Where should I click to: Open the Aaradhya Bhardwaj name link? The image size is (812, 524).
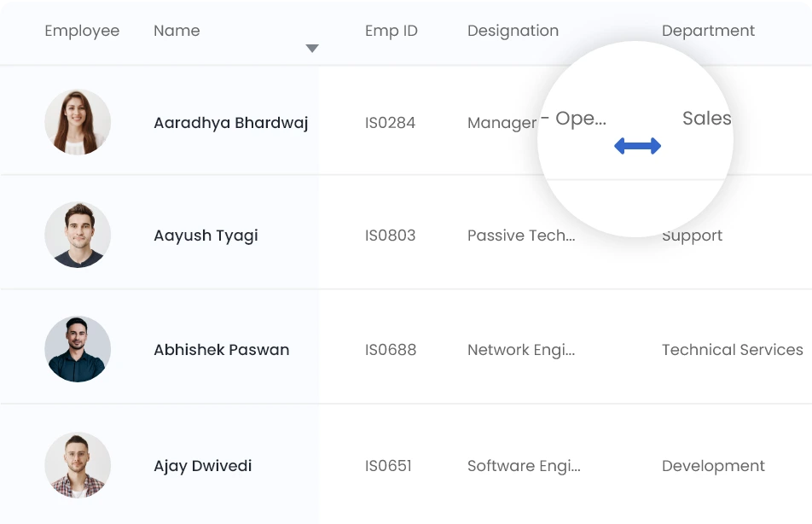pyautogui.click(x=230, y=123)
